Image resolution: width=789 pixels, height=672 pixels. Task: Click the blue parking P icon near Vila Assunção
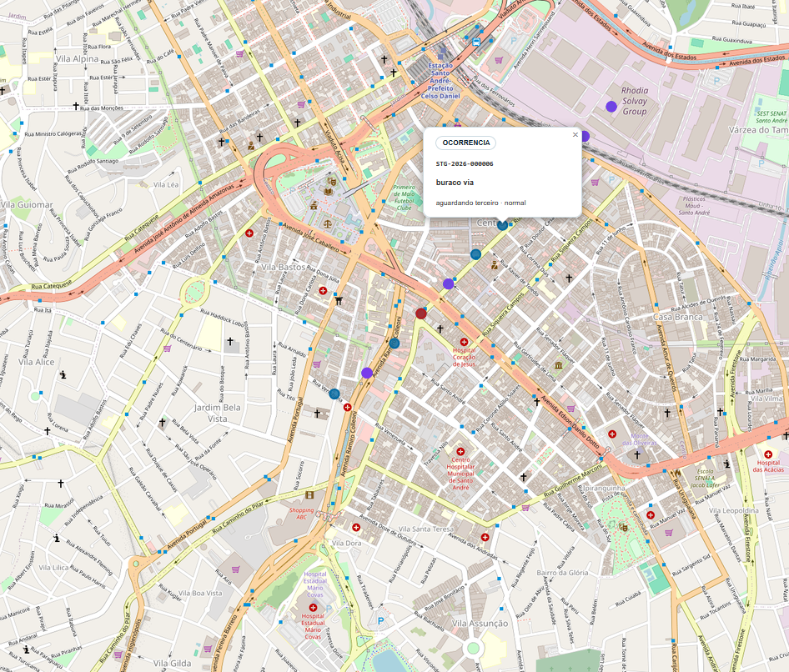click(x=380, y=621)
